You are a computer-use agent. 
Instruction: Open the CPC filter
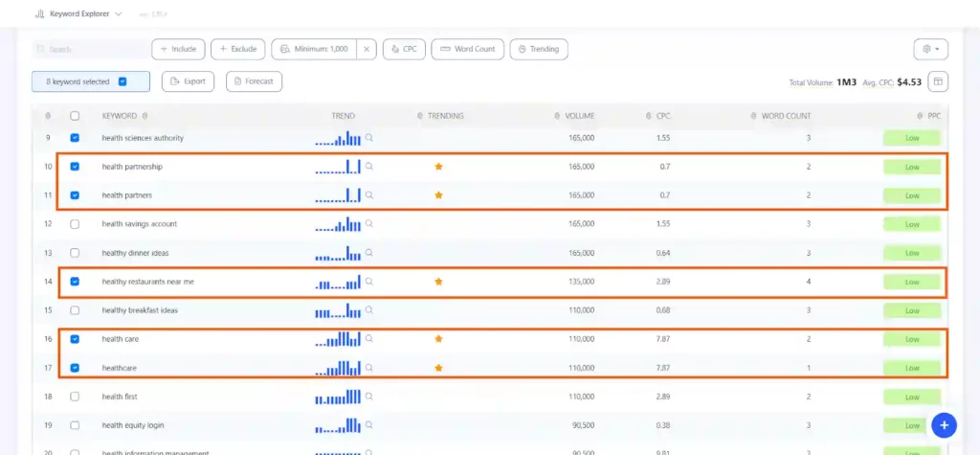pos(405,49)
